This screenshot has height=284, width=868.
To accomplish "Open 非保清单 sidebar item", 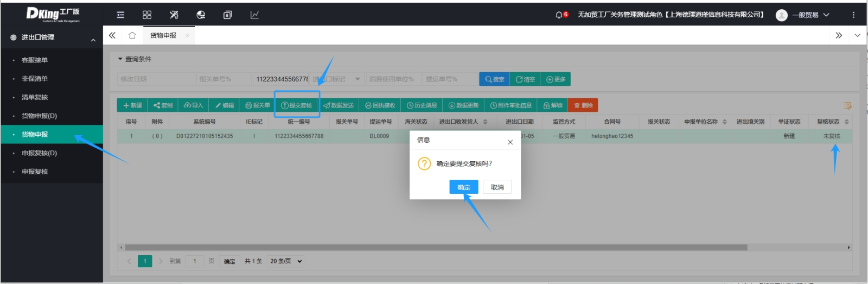I will click(x=52, y=79).
